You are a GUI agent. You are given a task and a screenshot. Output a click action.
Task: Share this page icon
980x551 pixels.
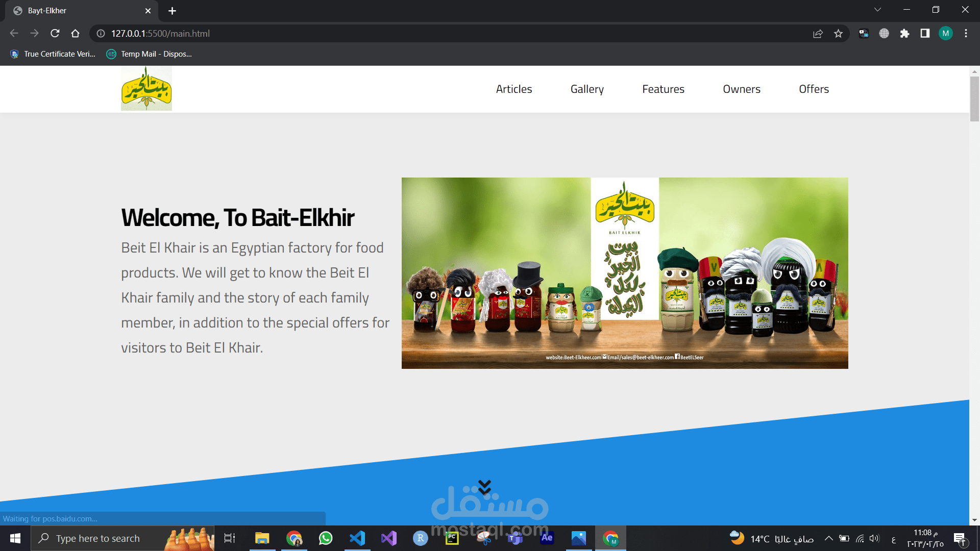pos(818,33)
